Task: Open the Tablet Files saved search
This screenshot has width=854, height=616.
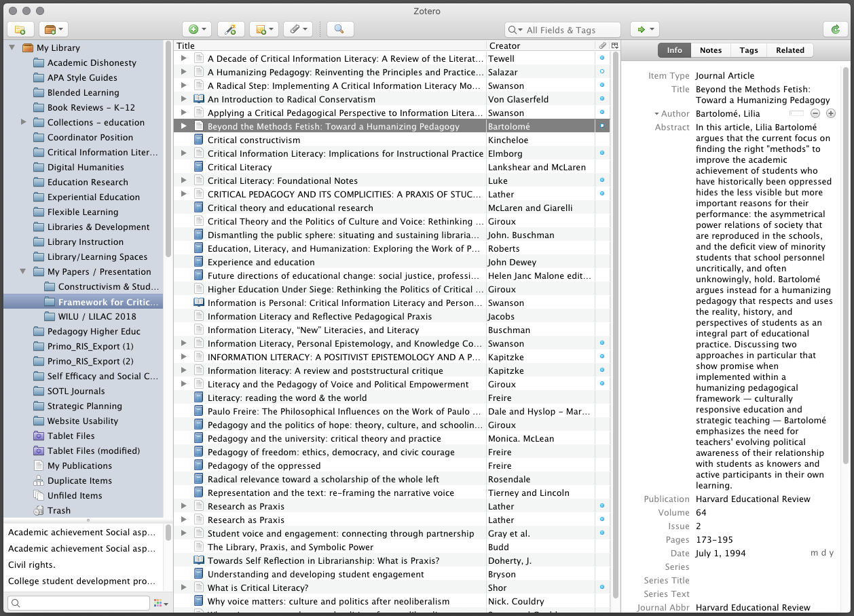Action: tap(71, 436)
